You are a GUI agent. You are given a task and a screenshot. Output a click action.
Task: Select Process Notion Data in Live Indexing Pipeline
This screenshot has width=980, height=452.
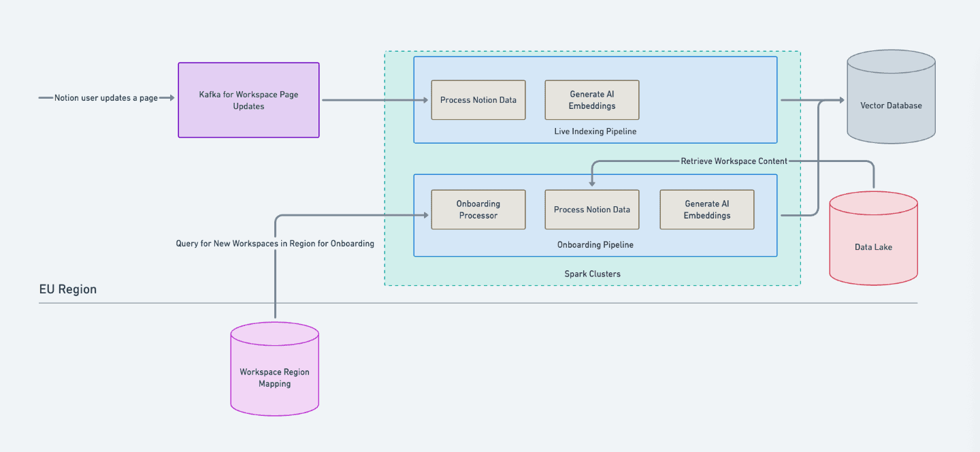478,99
